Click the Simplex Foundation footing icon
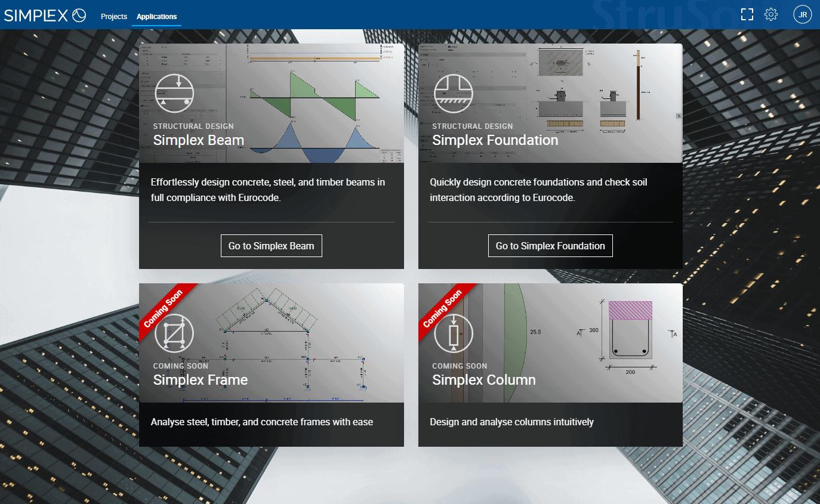 coord(454,93)
